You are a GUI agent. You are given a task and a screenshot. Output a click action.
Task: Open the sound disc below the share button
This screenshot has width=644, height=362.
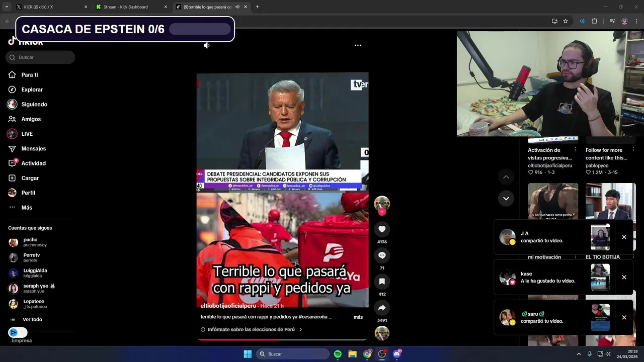point(382,333)
